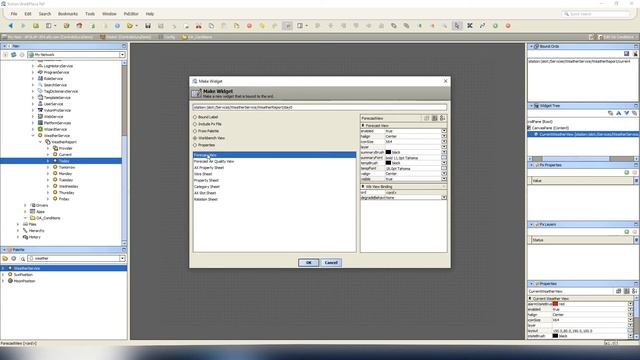
Task: Click the save icon in the Bound Ords panel
Action: [627, 53]
